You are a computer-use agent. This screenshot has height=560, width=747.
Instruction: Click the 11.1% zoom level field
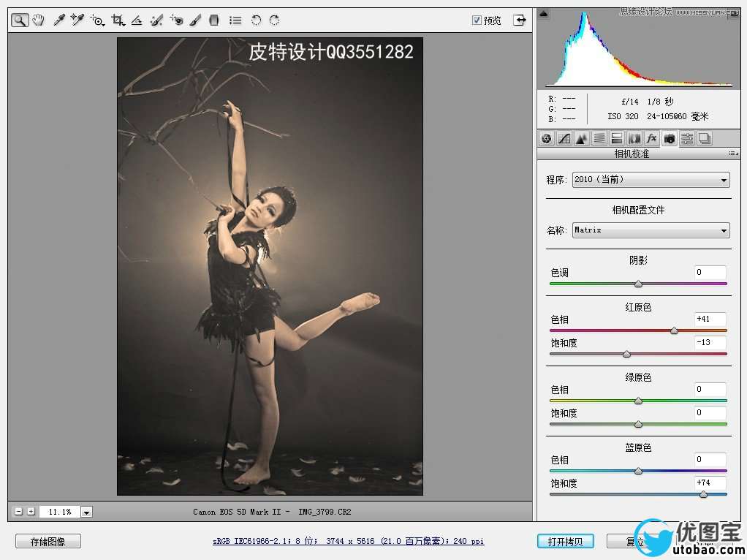pos(60,512)
